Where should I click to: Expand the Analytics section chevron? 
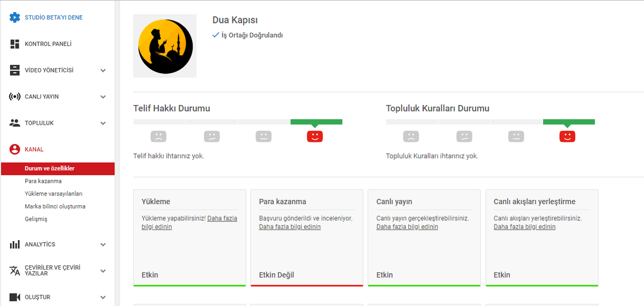coord(103,244)
